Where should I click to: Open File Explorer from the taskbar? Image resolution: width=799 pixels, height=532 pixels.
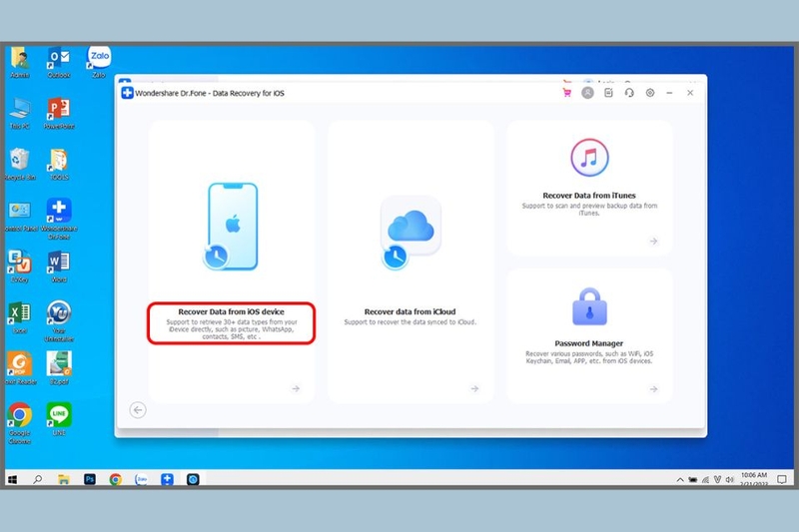pos(64,479)
